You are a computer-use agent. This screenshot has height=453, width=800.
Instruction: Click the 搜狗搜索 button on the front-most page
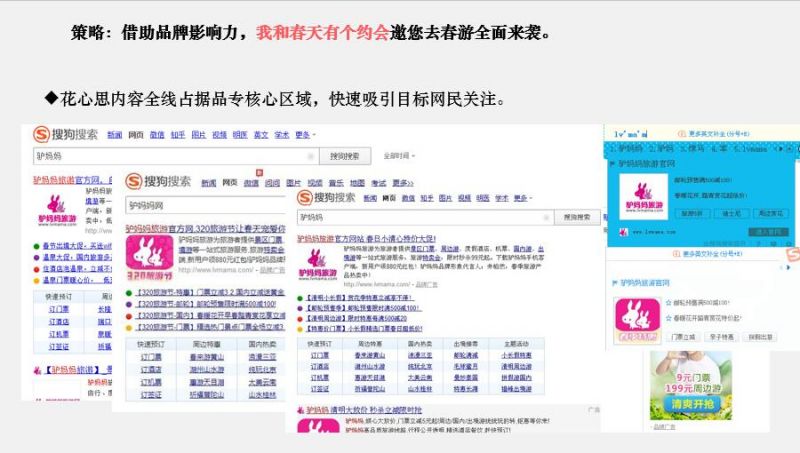coord(577,217)
